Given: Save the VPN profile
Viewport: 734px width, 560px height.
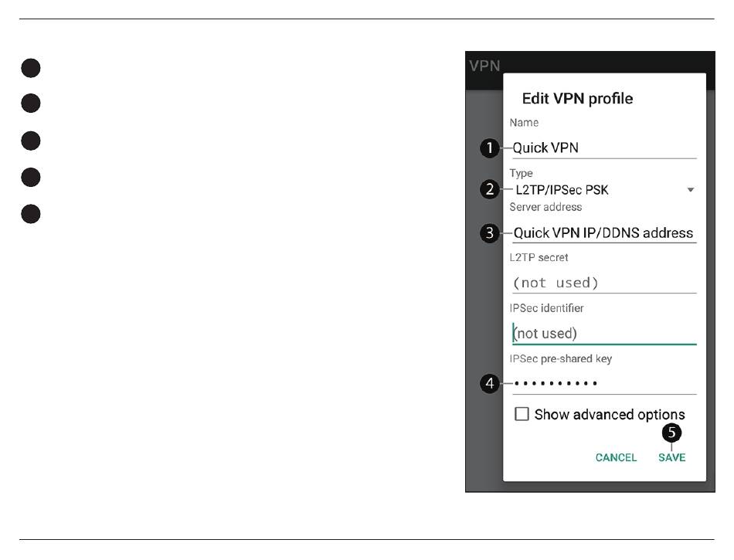Looking at the screenshot, I should click(671, 457).
